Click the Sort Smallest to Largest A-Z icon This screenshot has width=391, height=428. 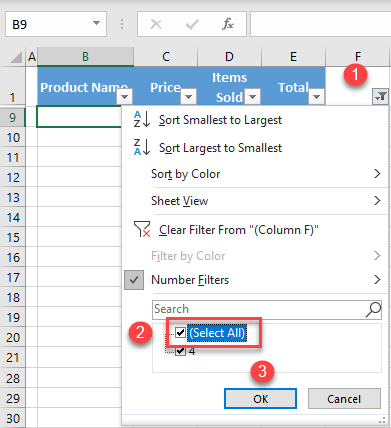point(142,120)
